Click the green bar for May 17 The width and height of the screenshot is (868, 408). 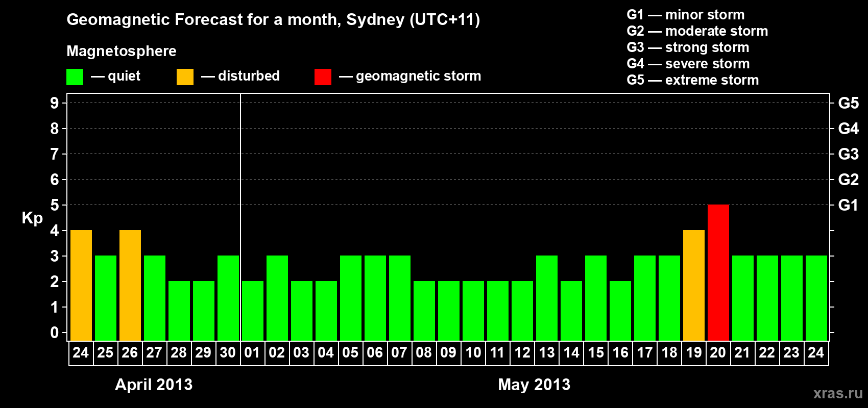(x=645, y=298)
